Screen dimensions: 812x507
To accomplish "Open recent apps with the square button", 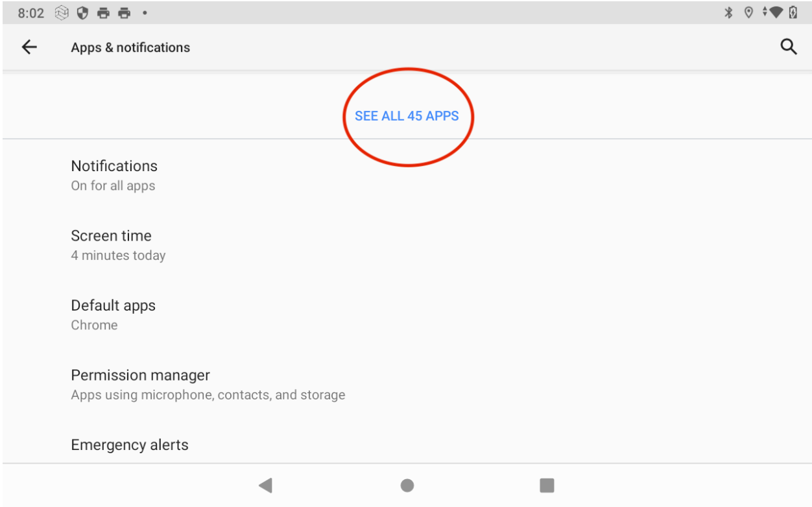I will [x=547, y=485].
